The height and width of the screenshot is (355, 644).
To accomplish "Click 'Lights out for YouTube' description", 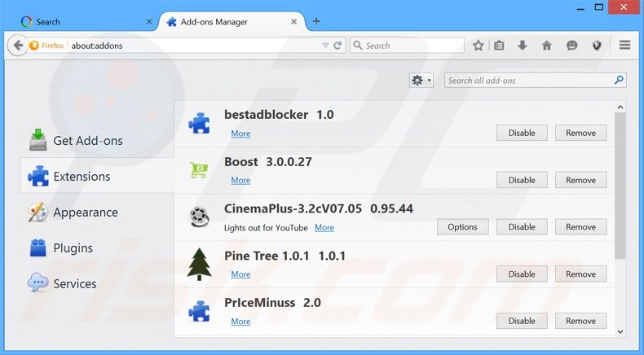I will pyautogui.click(x=266, y=228).
